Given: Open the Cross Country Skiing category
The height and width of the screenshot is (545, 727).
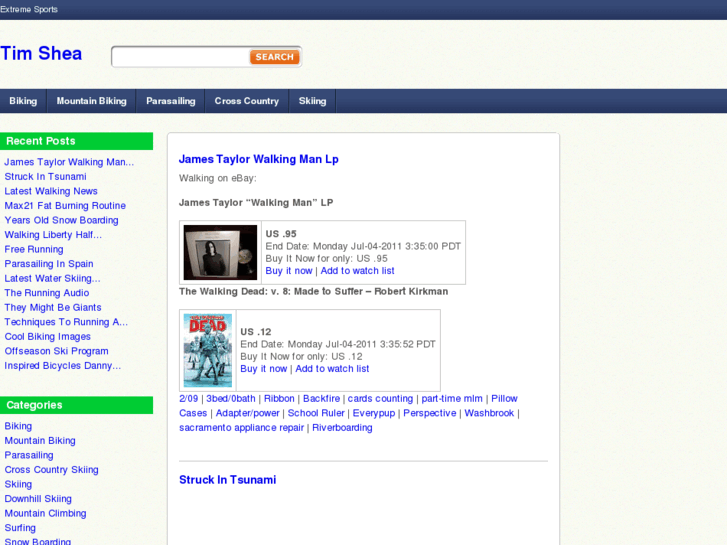Looking at the screenshot, I should click(x=51, y=470).
